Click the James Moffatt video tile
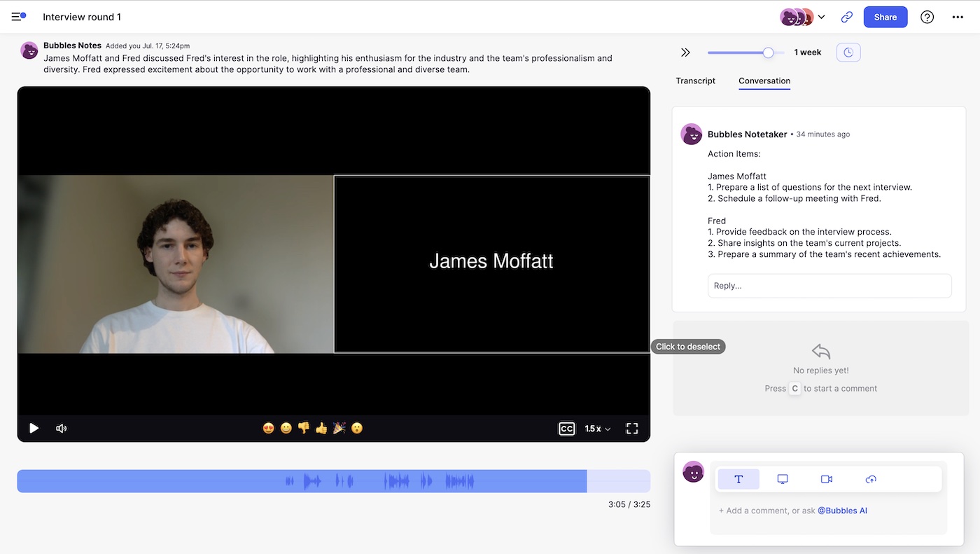The height and width of the screenshot is (554, 980). coord(491,264)
